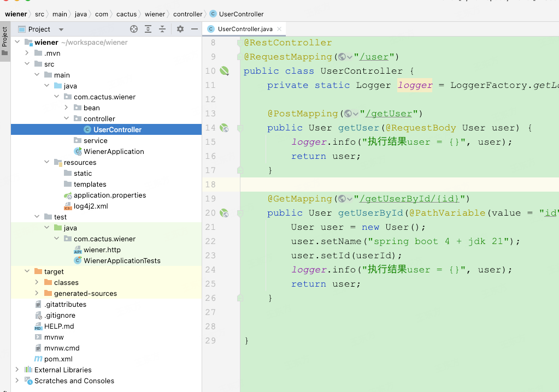Expand External Libraries node
Image resolution: width=559 pixels, height=392 pixels.
point(17,370)
